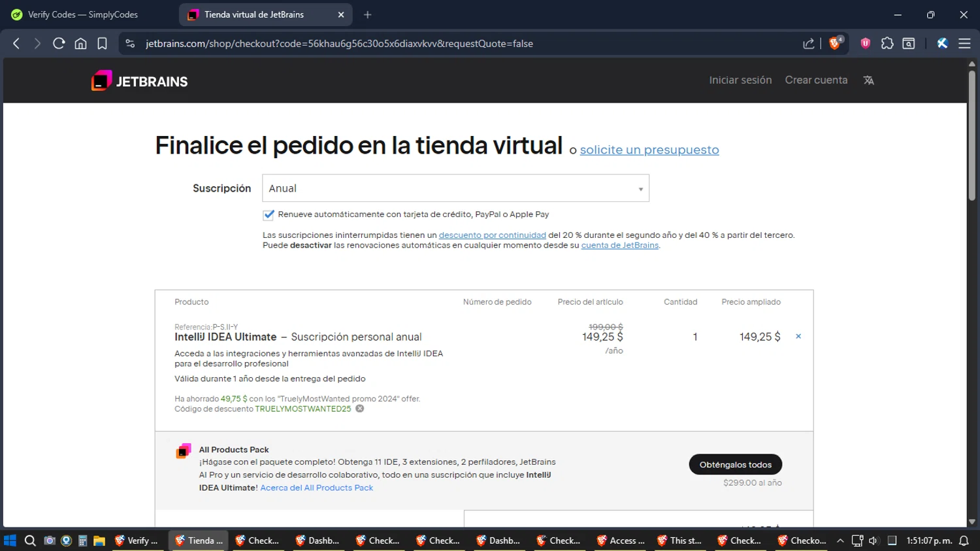The image size is (980, 551).
Task: Open the notifications bell in system tray
Action: tap(964, 541)
